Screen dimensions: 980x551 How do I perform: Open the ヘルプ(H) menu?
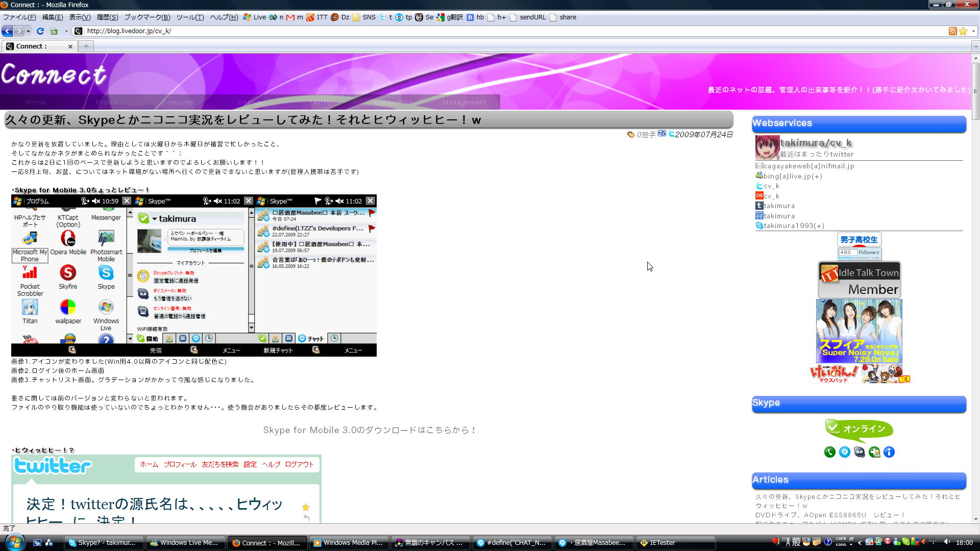224,17
